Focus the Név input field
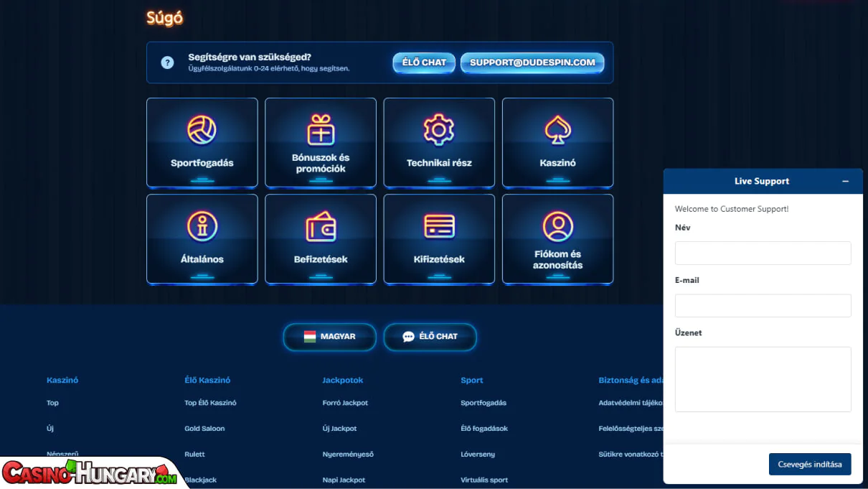 (x=763, y=253)
